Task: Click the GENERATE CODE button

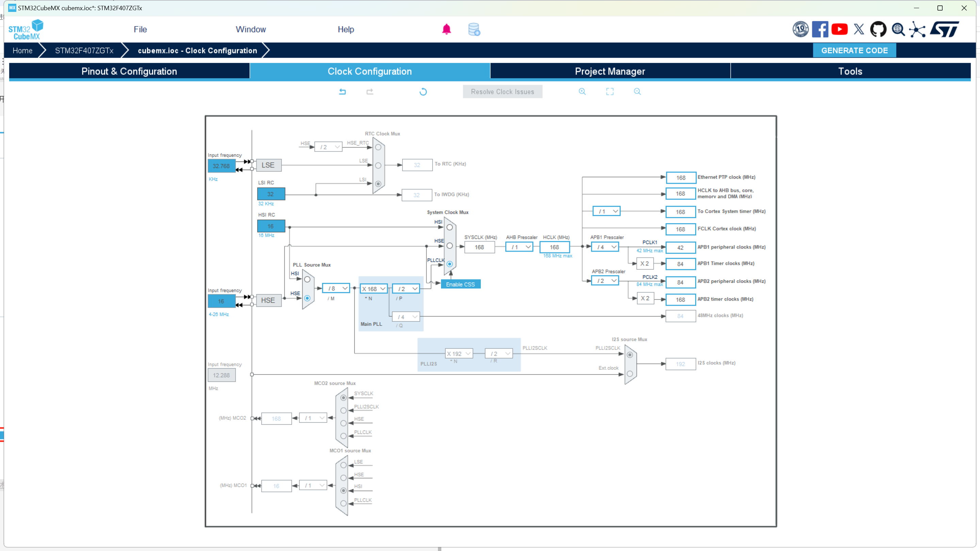Action: (x=854, y=51)
